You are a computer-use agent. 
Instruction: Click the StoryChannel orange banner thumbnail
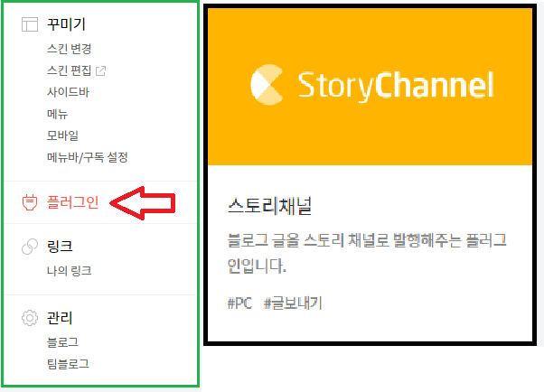tap(370, 87)
